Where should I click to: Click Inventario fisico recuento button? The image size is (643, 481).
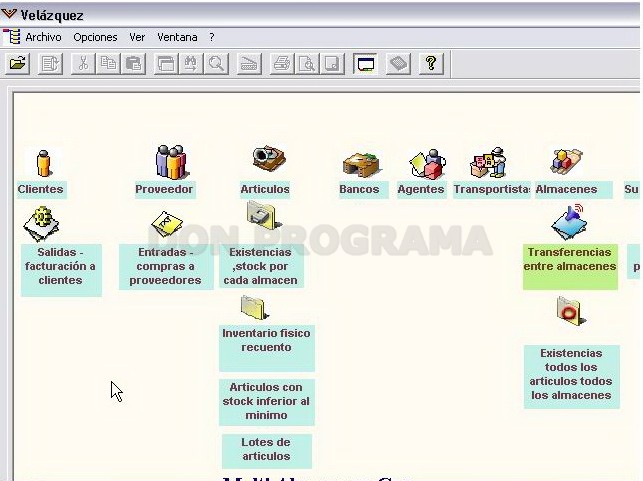(267, 348)
